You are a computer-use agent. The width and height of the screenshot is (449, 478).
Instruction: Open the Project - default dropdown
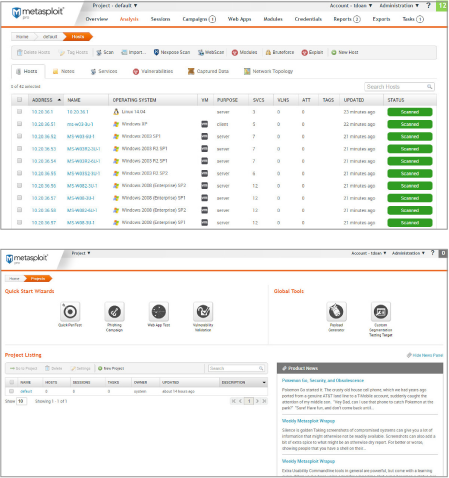(115, 6)
